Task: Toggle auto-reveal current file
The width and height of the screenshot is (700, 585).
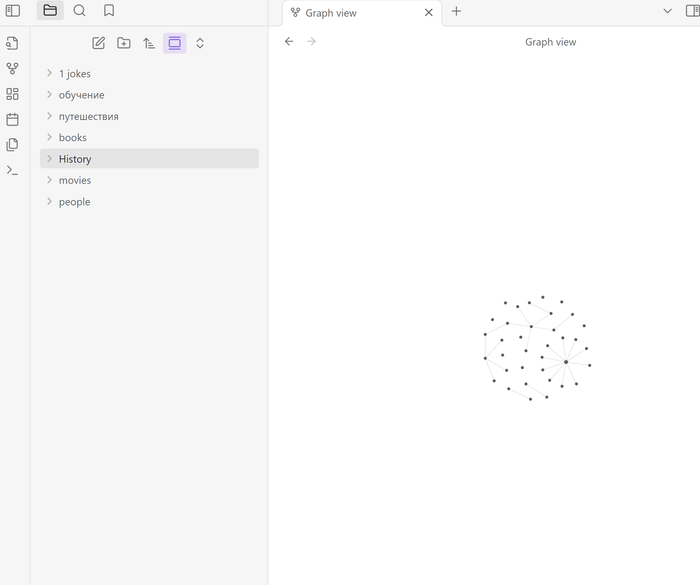Action: (x=175, y=43)
